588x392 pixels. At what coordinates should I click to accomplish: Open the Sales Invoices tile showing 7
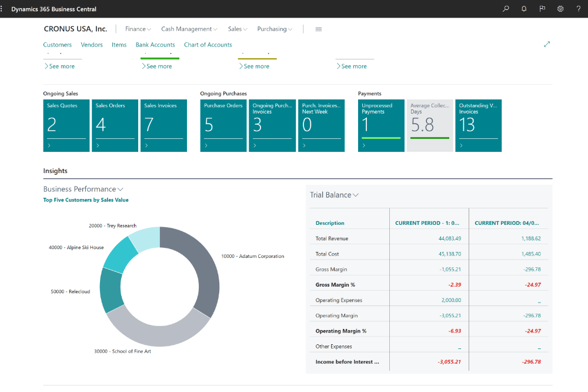point(163,125)
